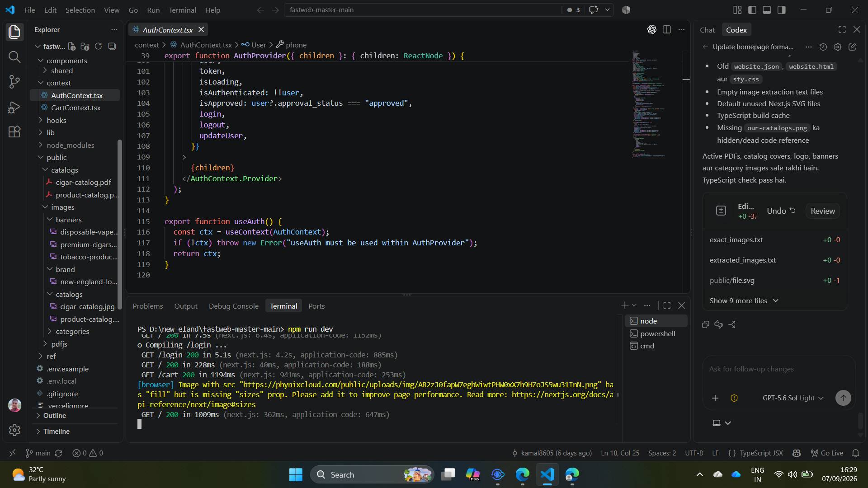The height and width of the screenshot is (488, 868).
Task: Toggle the bottom panel visibility
Action: pyautogui.click(x=767, y=10)
